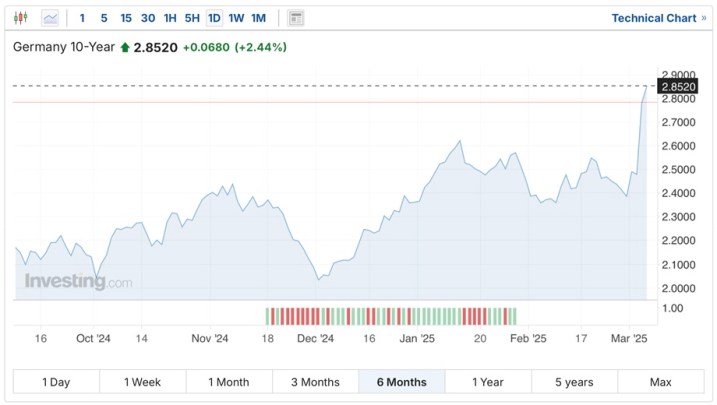
Task: Toggle the 1D interval button
Action: pyautogui.click(x=214, y=18)
